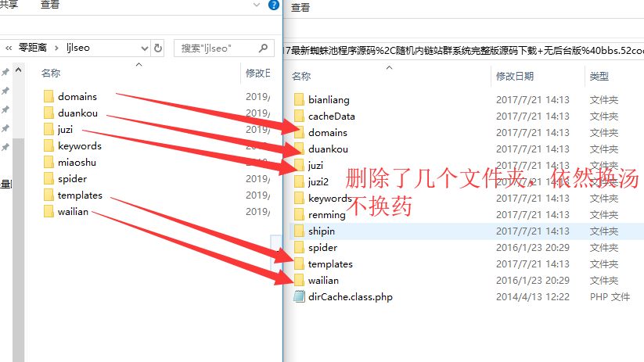Select the wailian folder name in right window
This screenshot has height=362, width=644.
point(324,281)
